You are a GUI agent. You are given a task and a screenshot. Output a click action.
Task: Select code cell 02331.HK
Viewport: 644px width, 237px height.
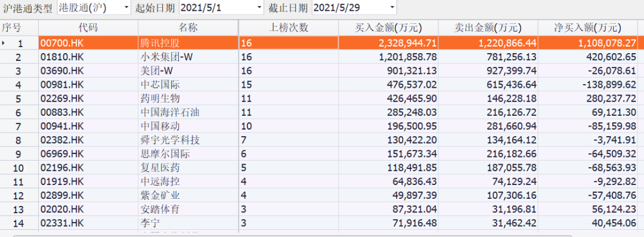tap(88, 223)
